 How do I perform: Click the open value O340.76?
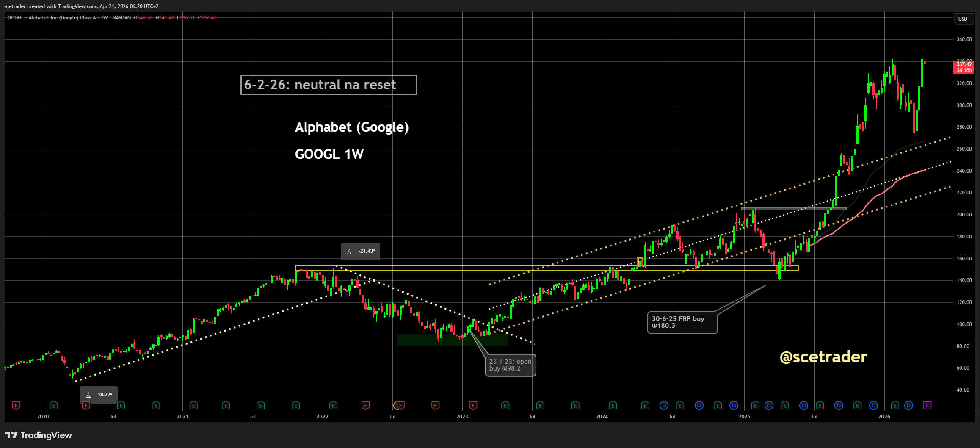point(143,18)
